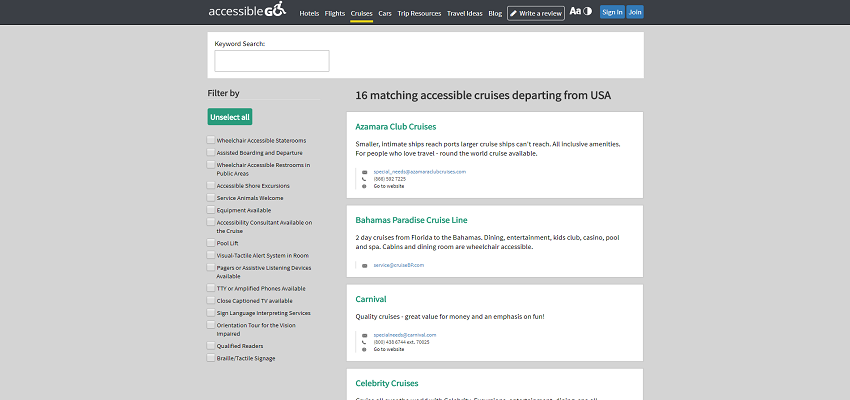Screen dimensions: 850x400
Task: Tick TTY or Amplified Phones Available
Action: [211, 288]
